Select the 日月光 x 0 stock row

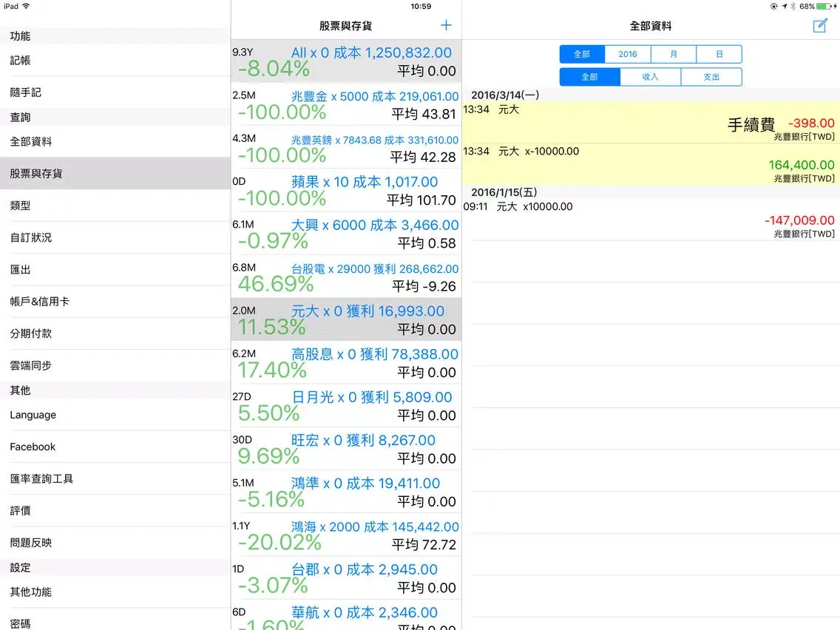[x=346, y=405]
